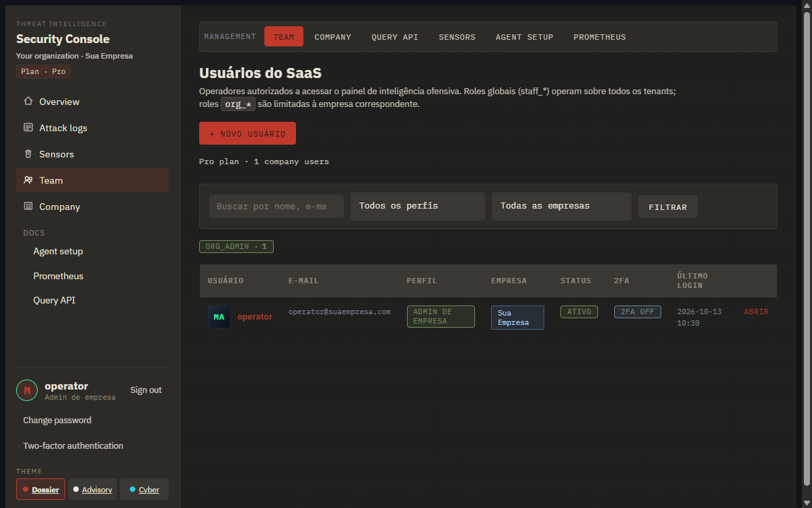Click the vertical page scrollbar
The image size is (812, 508).
click(x=807, y=248)
